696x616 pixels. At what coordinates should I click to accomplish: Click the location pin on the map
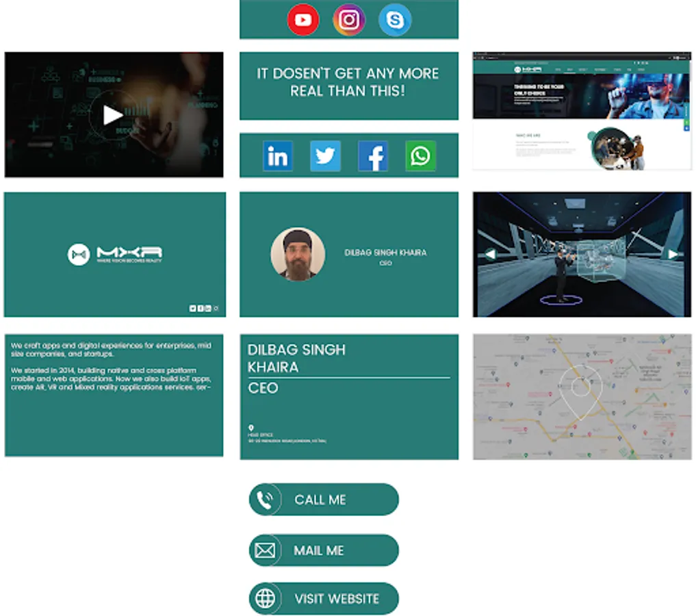tap(580, 392)
